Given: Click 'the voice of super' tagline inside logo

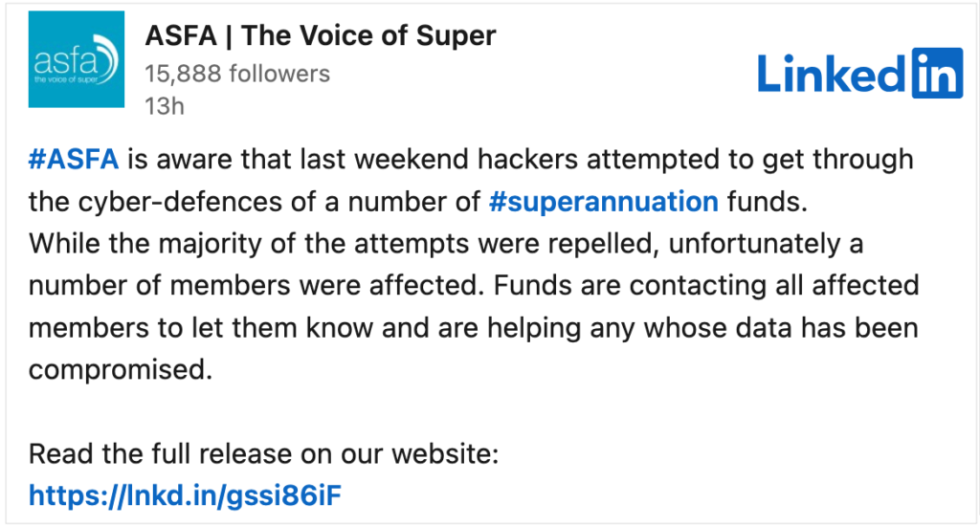Looking at the screenshot, I should tap(66, 79).
